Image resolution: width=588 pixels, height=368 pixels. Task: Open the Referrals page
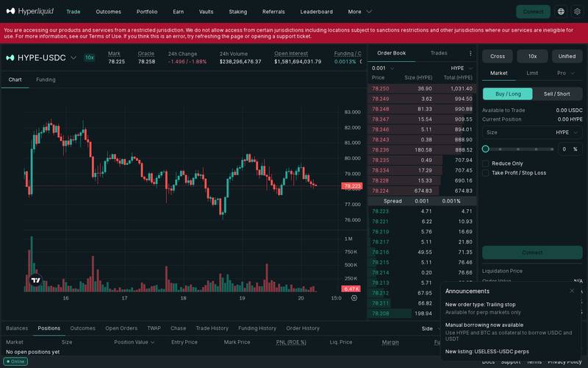coord(273,12)
